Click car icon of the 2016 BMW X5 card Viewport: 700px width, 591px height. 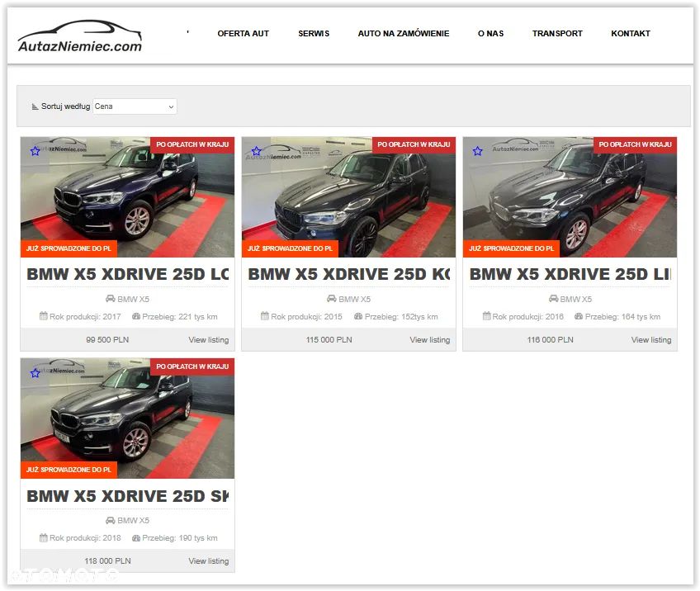click(x=553, y=299)
